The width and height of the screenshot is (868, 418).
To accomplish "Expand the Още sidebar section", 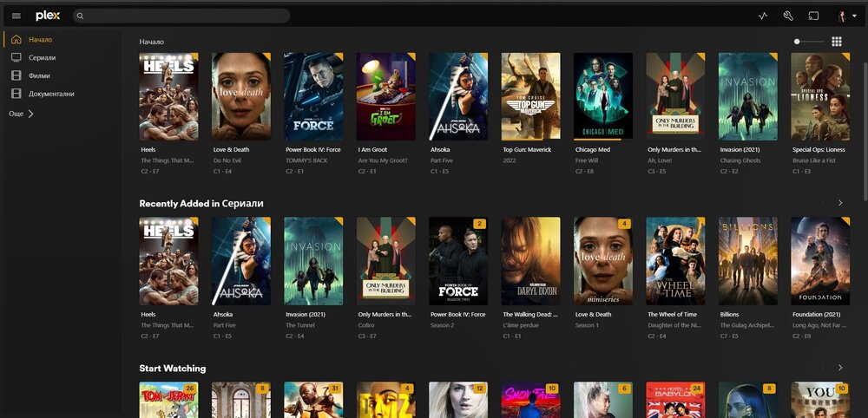I will 21,113.
